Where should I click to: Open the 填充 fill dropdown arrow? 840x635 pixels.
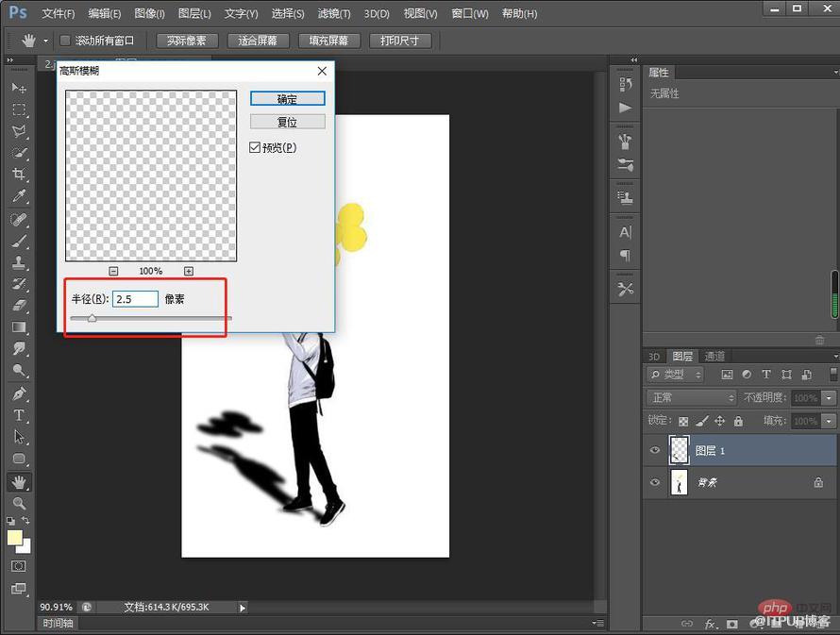point(829,421)
